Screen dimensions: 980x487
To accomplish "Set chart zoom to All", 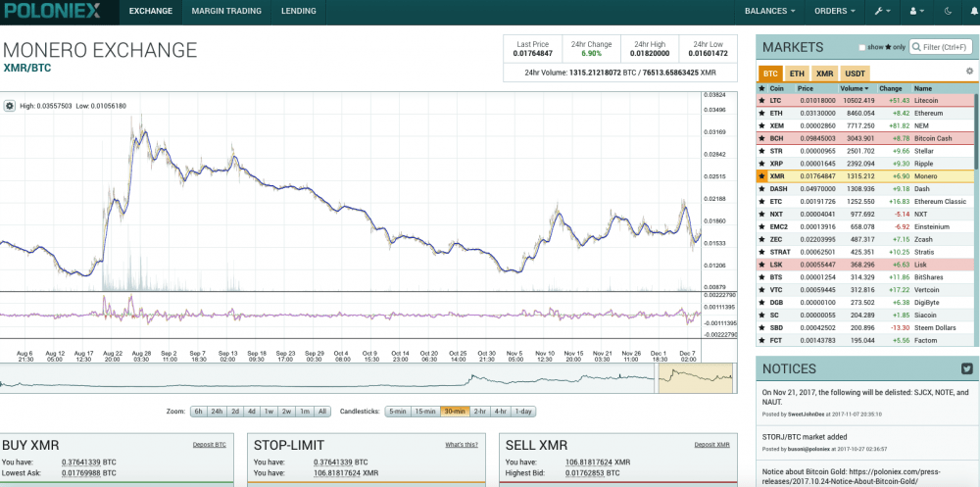I will (321, 412).
